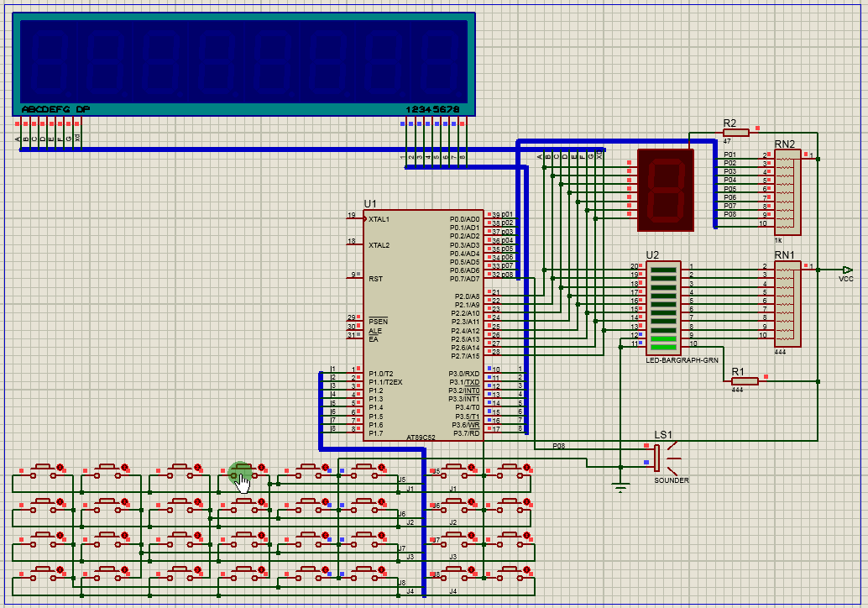Screen dimensions: 868x608
Task: Click the U2 LED bargraph component
Action: [663, 308]
